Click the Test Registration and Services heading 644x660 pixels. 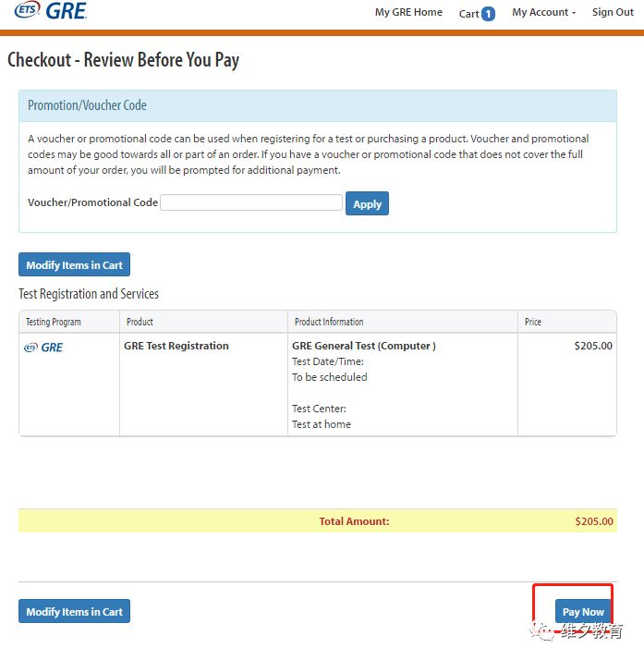(89, 294)
